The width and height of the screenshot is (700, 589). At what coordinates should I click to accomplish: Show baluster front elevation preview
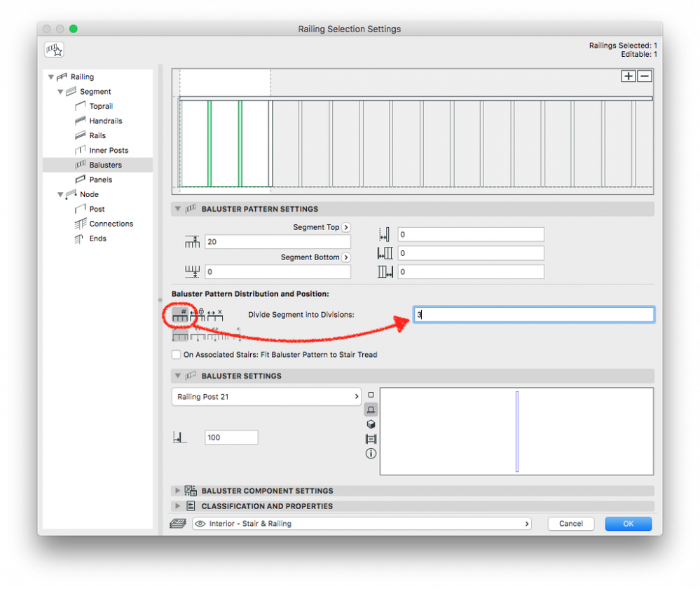point(371,409)
